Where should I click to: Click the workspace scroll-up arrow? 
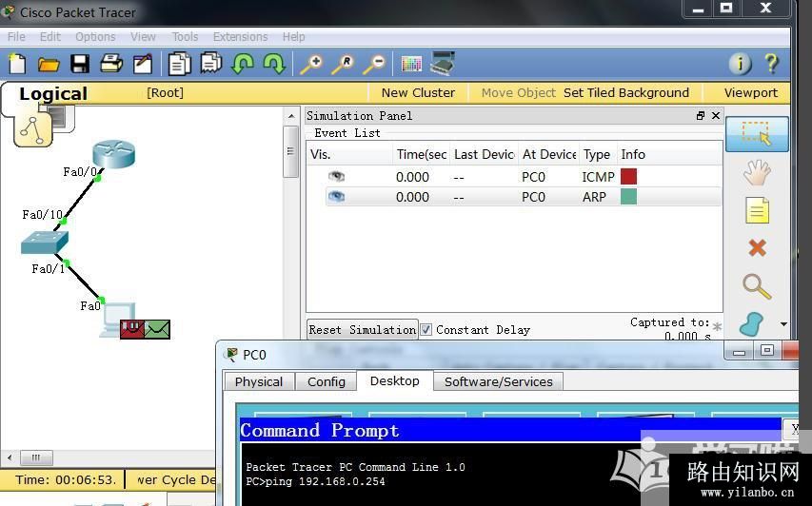point(291,116)
